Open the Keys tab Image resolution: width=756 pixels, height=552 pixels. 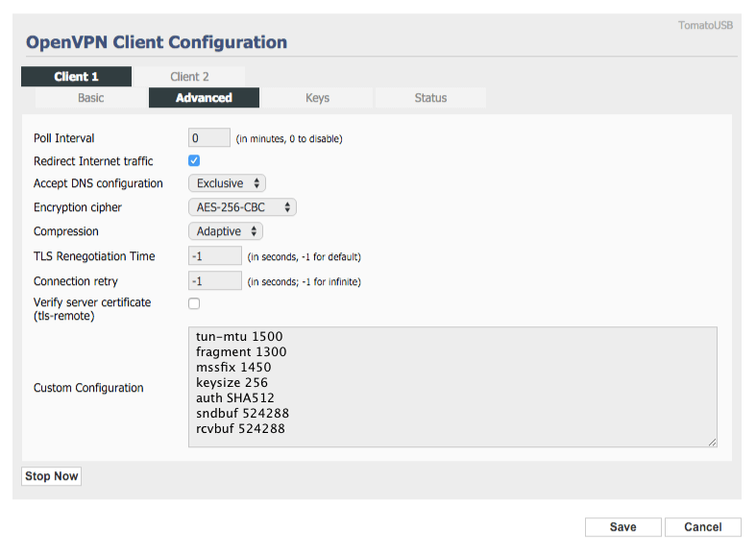click(317, 98)
